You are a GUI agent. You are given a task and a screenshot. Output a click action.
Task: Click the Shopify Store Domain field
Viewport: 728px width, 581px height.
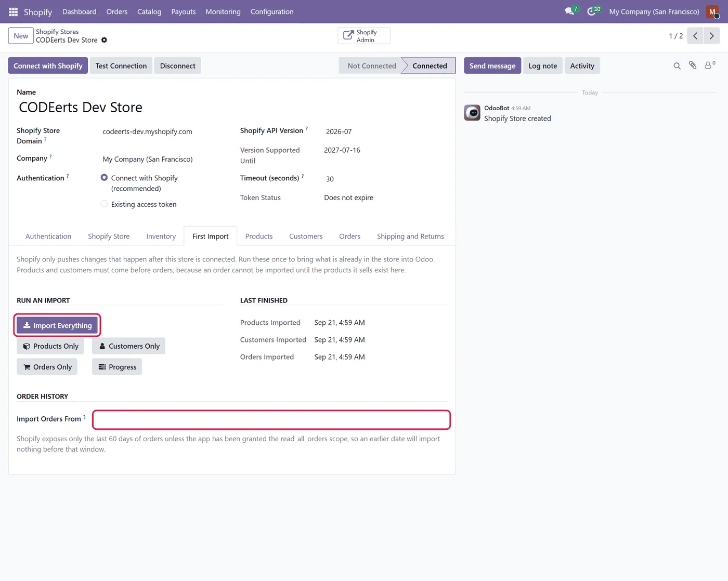tap(163, 132)
